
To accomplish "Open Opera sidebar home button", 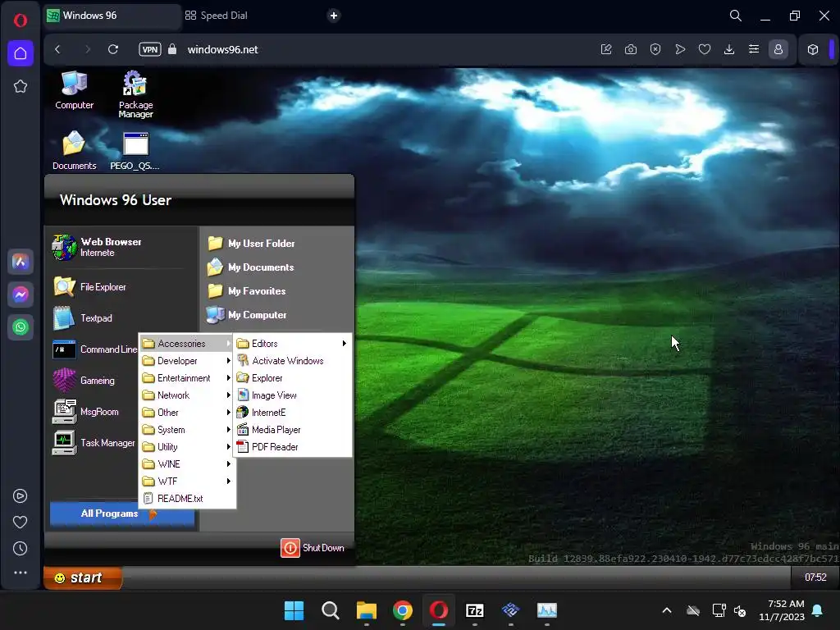I will coord(21,53).
